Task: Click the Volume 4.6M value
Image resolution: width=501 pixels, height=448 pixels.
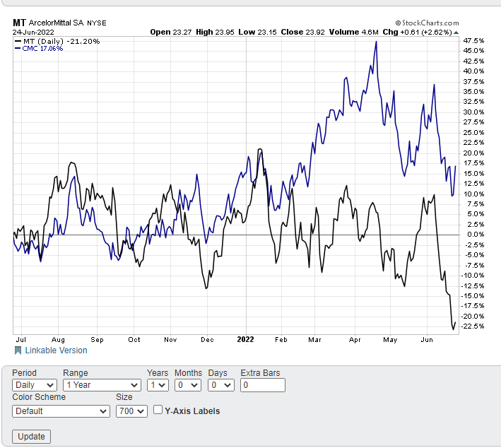Action: 354,33
